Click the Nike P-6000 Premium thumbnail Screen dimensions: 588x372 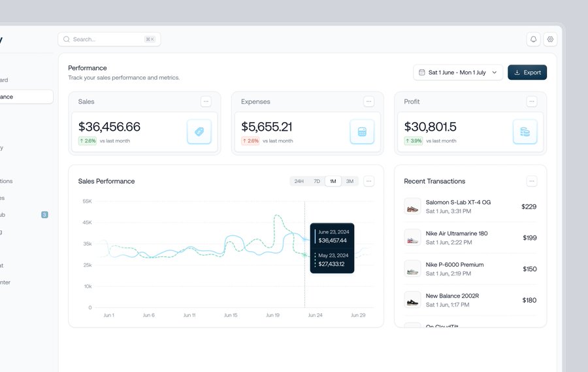[x=412, y=269]
